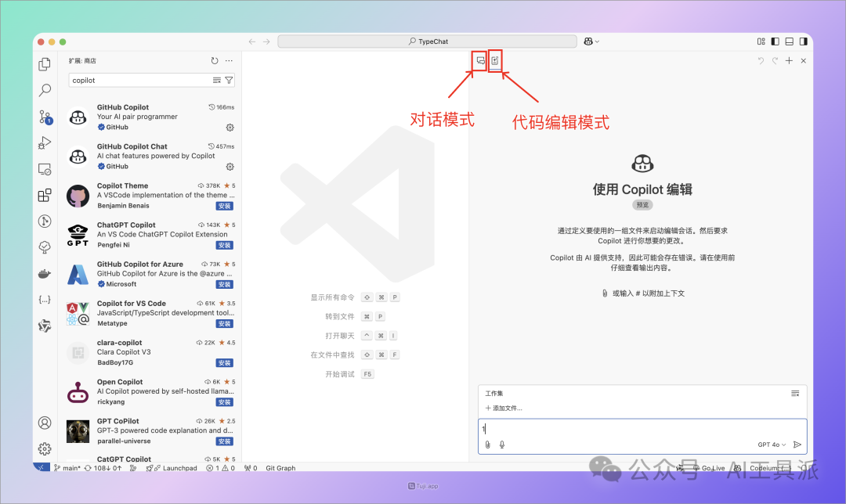Click 添加文件 to add files
The image size is (846, 504).
(x=504, y=408)
